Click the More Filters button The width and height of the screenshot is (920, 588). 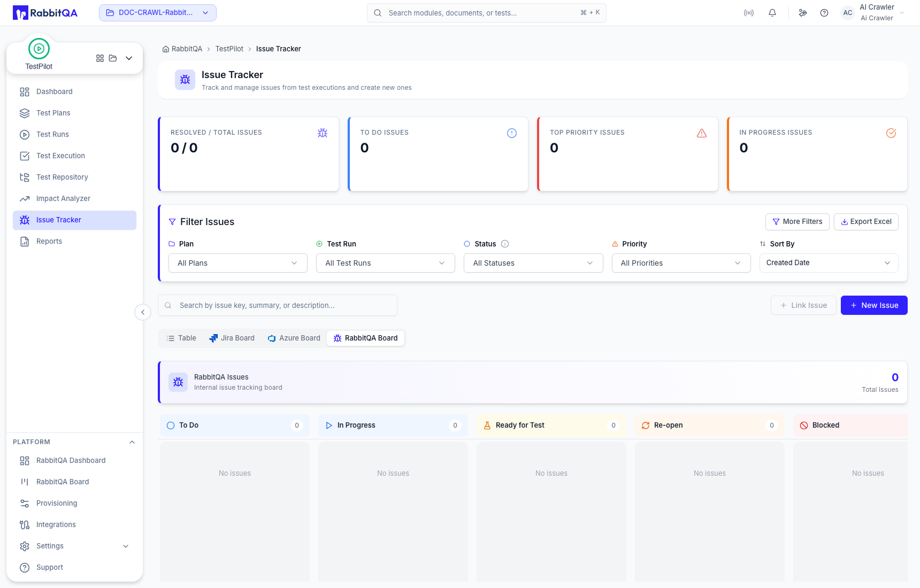pyautogui.click(x=798, y=222)
